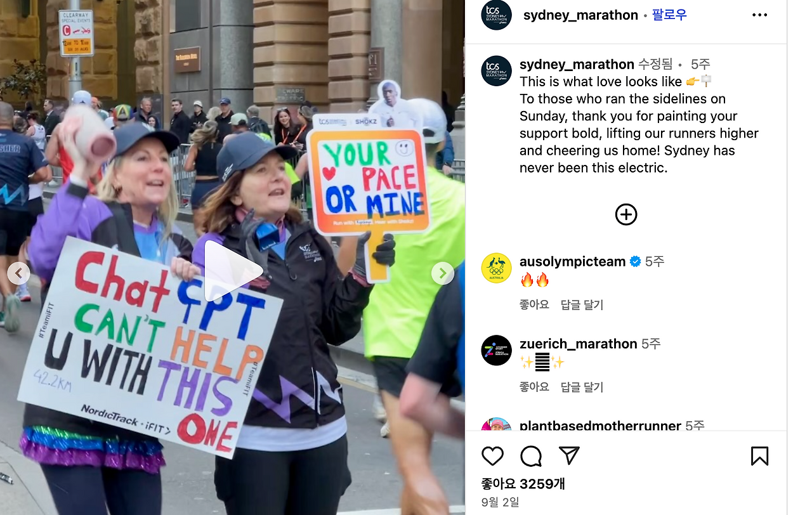Open the zuerich_marathon profile avatar
Image resolution: width=812 pixels, height=515 pixels.
[497, 350]
